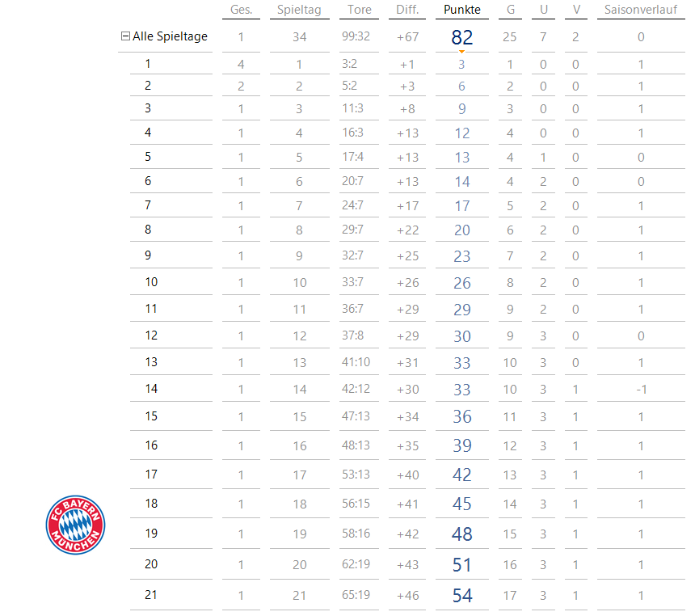Click the -1 Saisonverlauf value
Screen dimensions: 695x616
641,390
